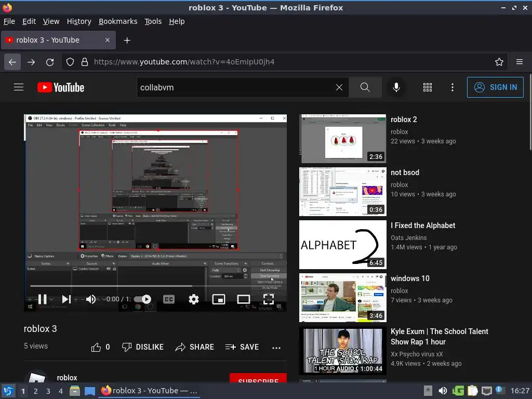Screen dimensions: 532x399
Task: Run the search with the magnifier button
Action: tap(365, 87)
